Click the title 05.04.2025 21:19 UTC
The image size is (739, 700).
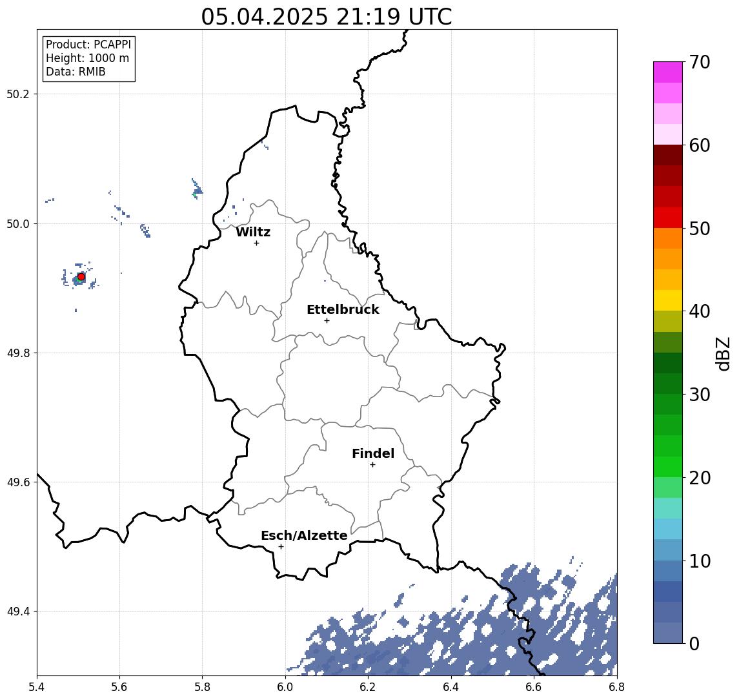pyautogui.click(x=326, y=17)
